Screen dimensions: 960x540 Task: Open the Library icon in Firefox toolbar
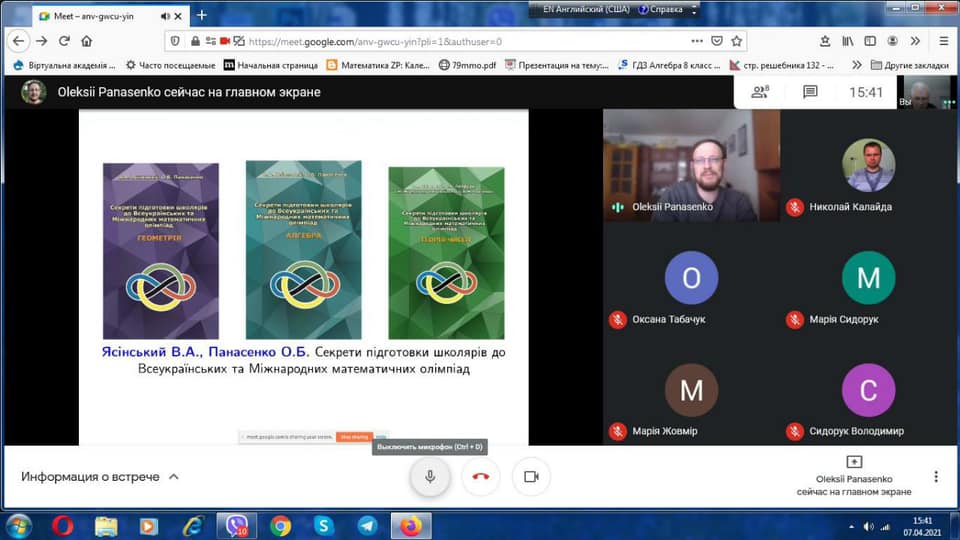847,41
